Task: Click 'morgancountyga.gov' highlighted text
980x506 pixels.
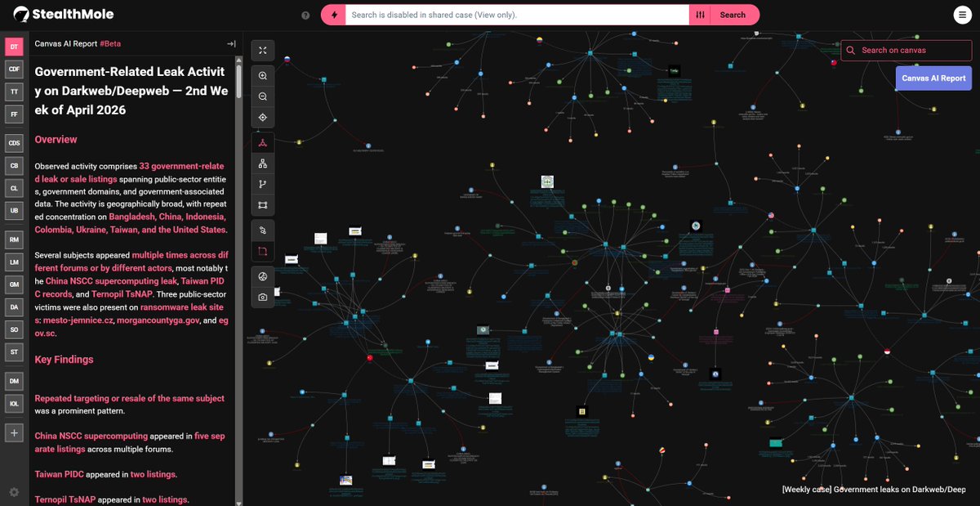Action: coord(157,320)
